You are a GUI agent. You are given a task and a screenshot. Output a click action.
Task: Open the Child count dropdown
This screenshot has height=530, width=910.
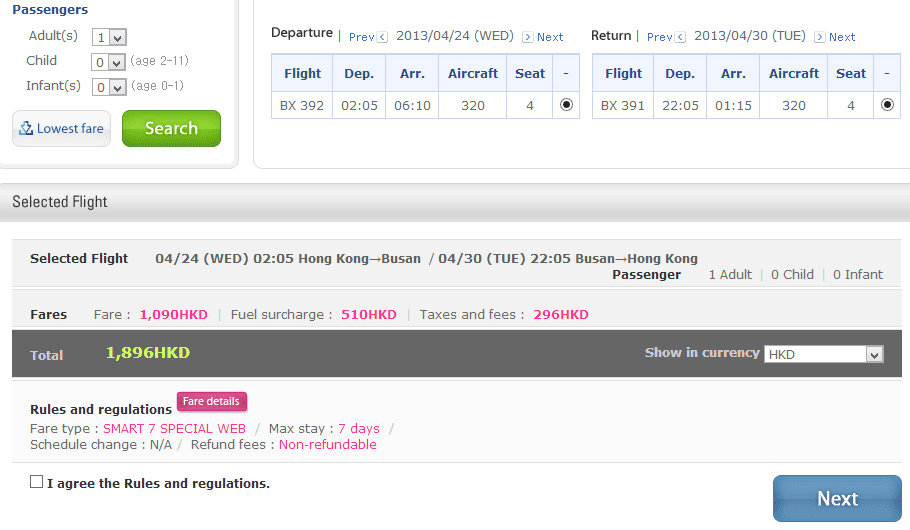click(x=108, y=62)
